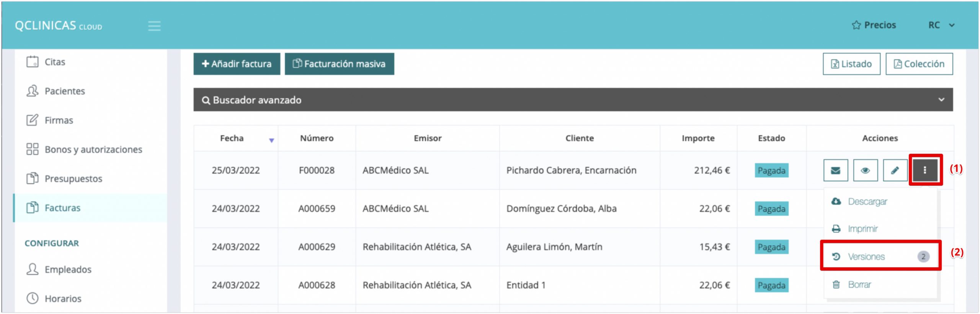
Task: Click the Firmas signature icon in sidebar
Action: pos(33,120)
